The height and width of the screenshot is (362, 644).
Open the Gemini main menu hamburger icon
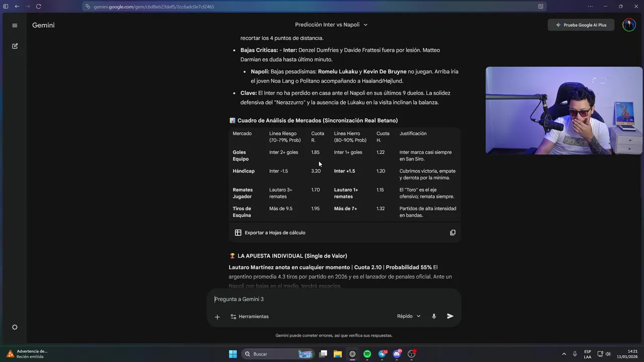click(15, 25)
